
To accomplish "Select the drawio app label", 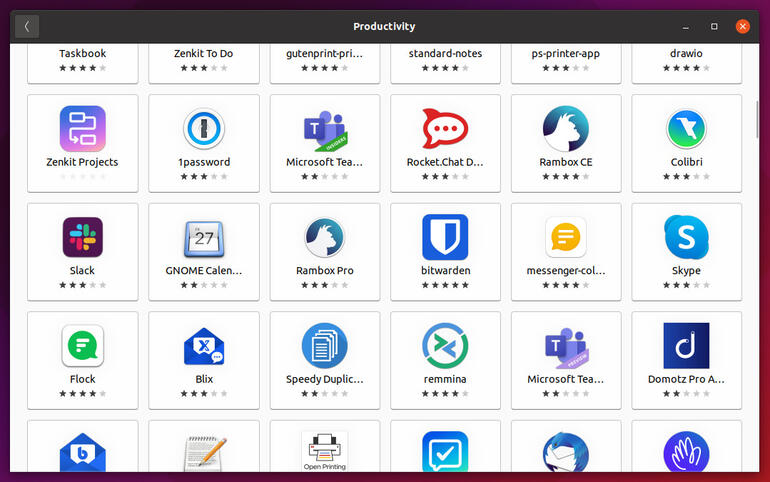I will click(x=687, y=54).
